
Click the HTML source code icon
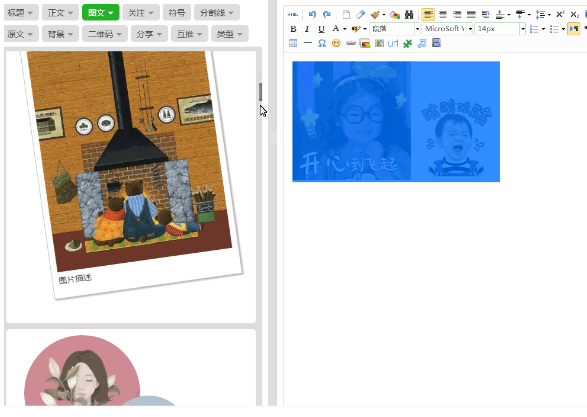(x=293, y=14)
